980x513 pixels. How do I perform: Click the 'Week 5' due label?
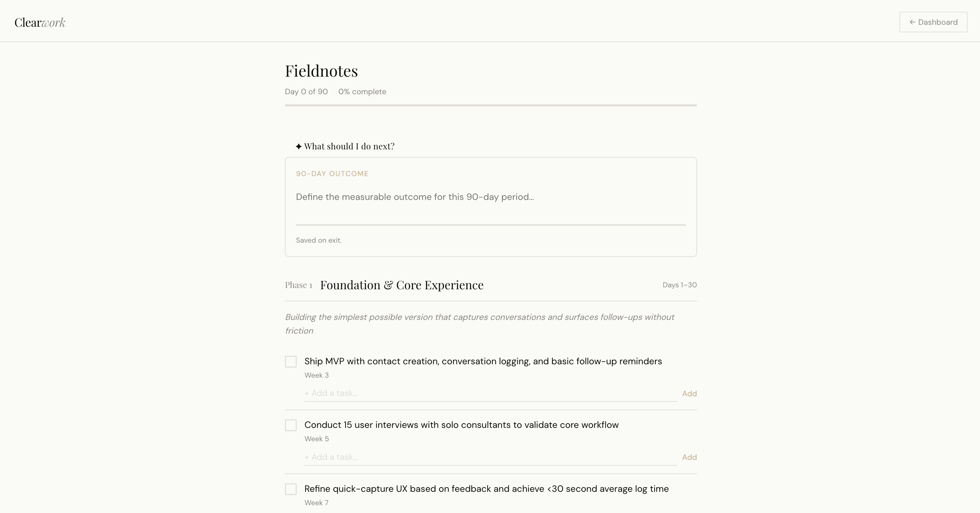pos(317,439)
